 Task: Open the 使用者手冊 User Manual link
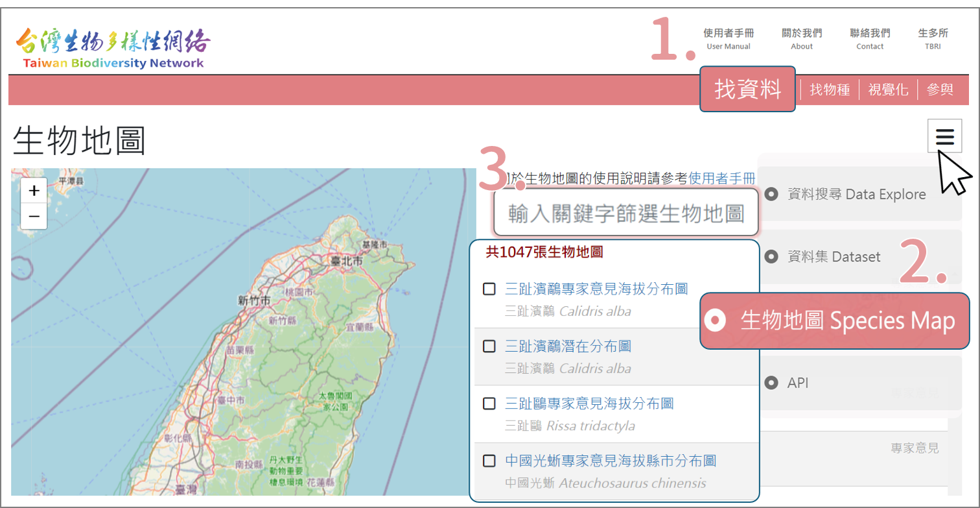click(x=729, y=39)
